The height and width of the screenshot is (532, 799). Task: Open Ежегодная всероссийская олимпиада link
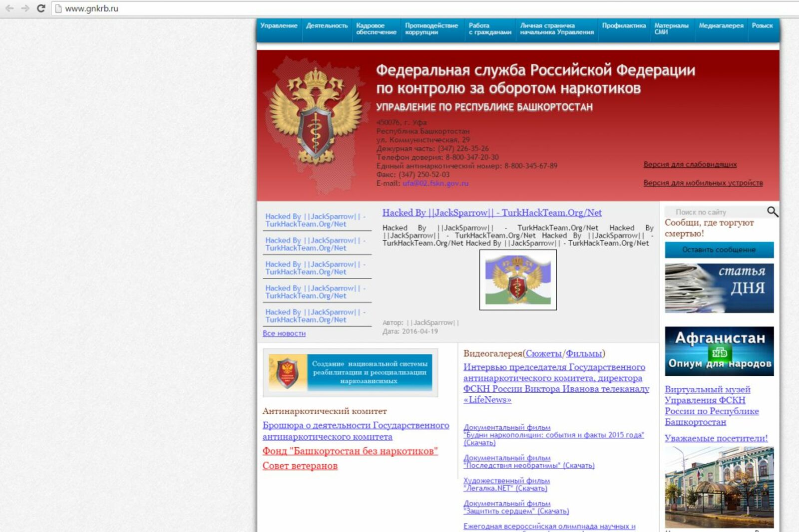549,527
